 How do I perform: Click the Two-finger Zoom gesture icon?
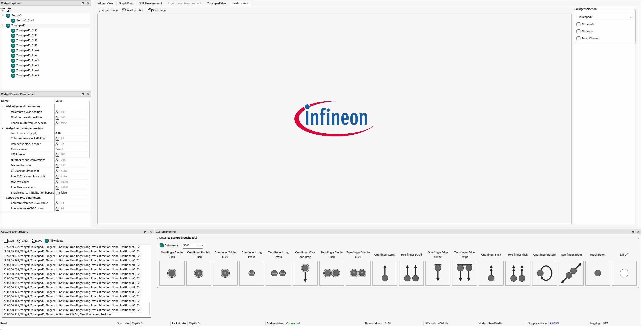[x=571, y=273]
